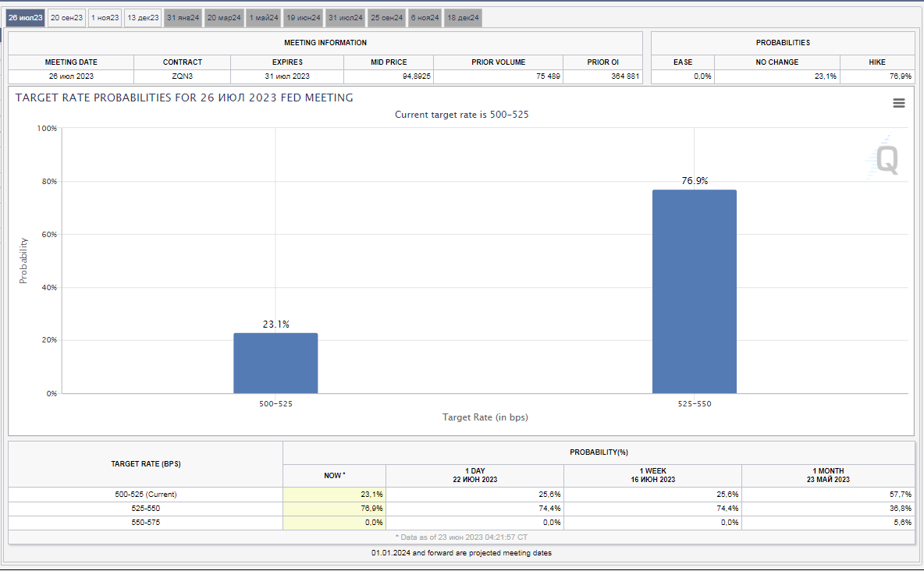Screen dimensions: 924x571
Task: Open the chart context menu hamburger icon
Action: (x=899, y=103)
